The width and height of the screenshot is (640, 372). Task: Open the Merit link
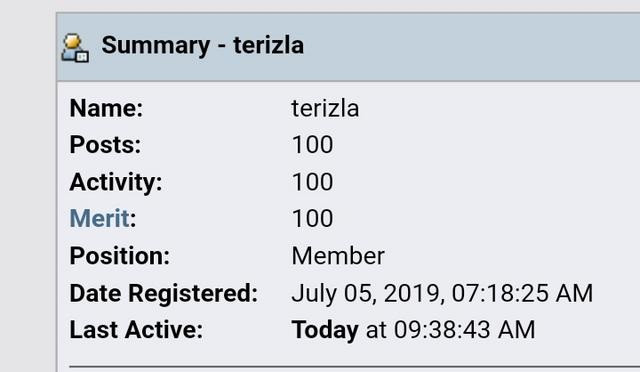pos(100,218)
